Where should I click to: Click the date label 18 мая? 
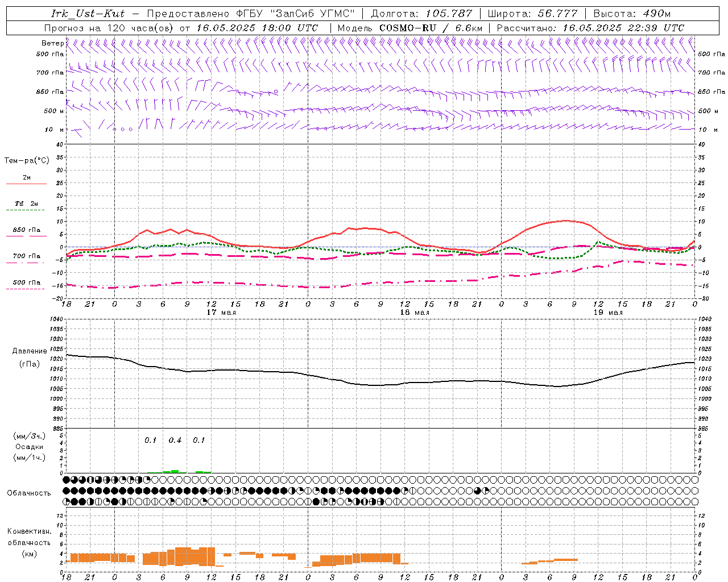pyautogui.click(x=415, y=313)
